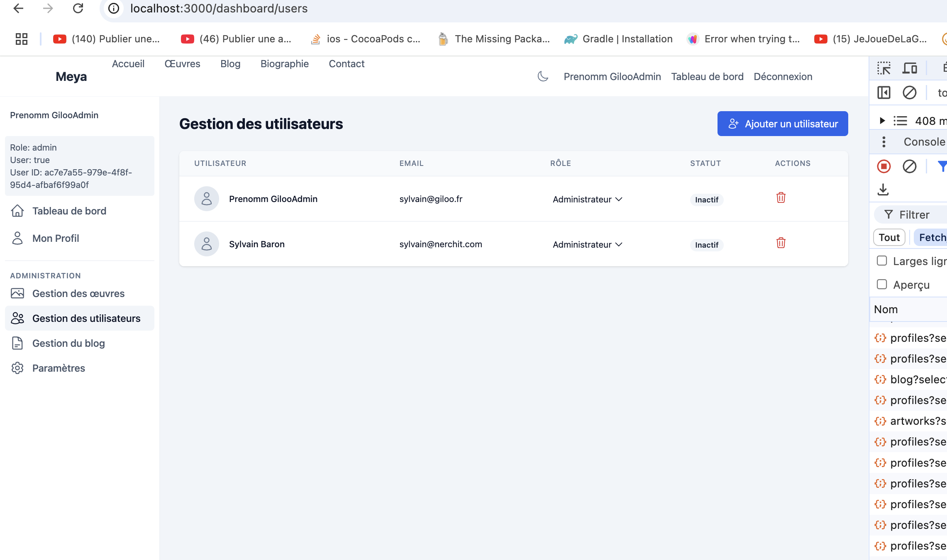Delete user Prenomm GilooAdmin with trash icon
This screenshot has height=560, width=947.
(x=781, y=197)
